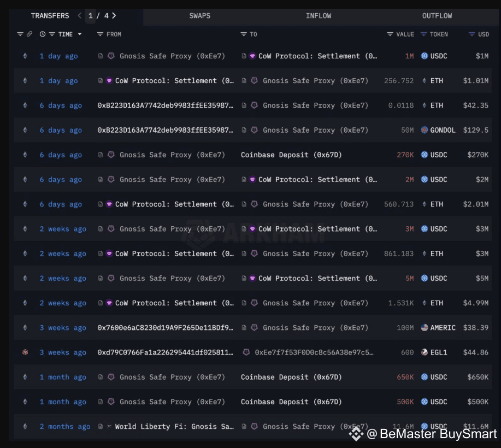Click USDC icon in $650K row
The height and width of the screenshot is (448, 501).
click(425, 377)
